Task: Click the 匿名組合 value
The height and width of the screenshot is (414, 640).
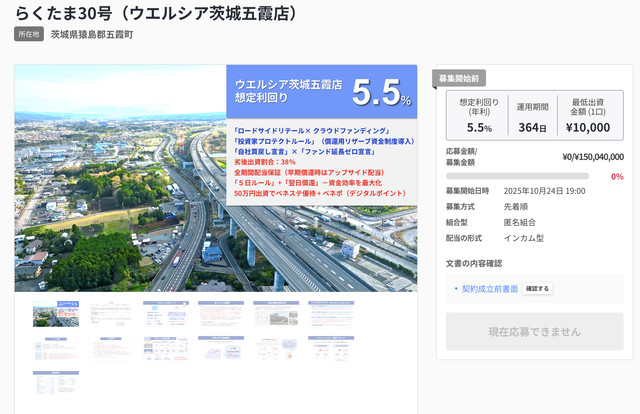Action: (520, 223)
